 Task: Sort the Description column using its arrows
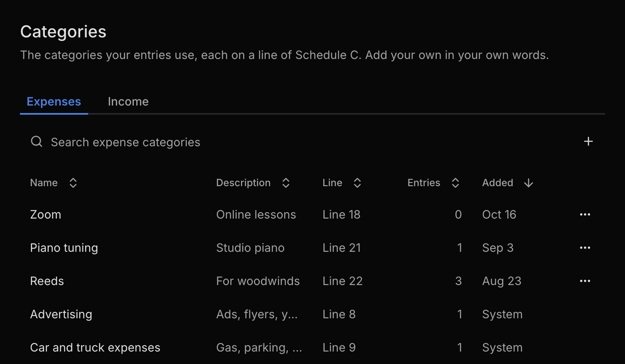point(286,183)
